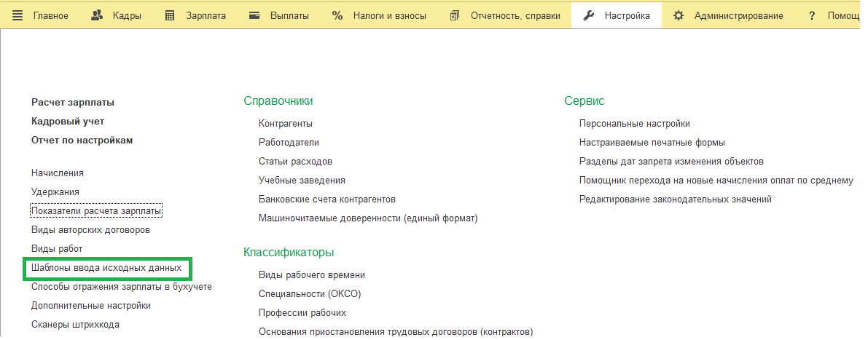Open Персональные настройки
The image size is (868, 340).
pyautogui.click(x=634, y=124)
